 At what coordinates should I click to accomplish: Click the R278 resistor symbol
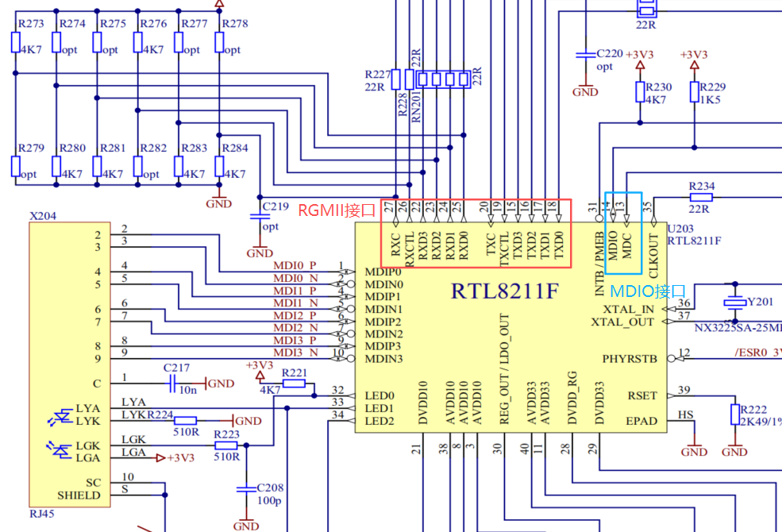point(219,42)
